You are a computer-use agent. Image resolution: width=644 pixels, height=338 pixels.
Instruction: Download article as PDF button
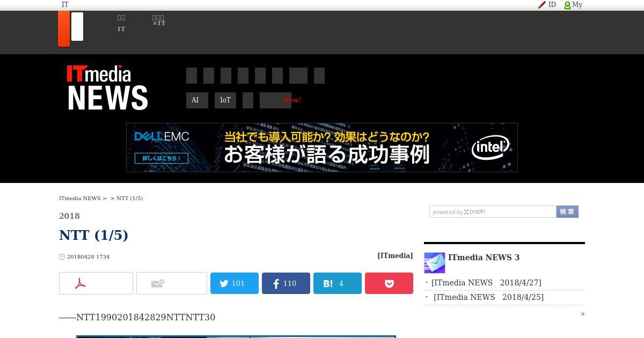tap(96, 283)
